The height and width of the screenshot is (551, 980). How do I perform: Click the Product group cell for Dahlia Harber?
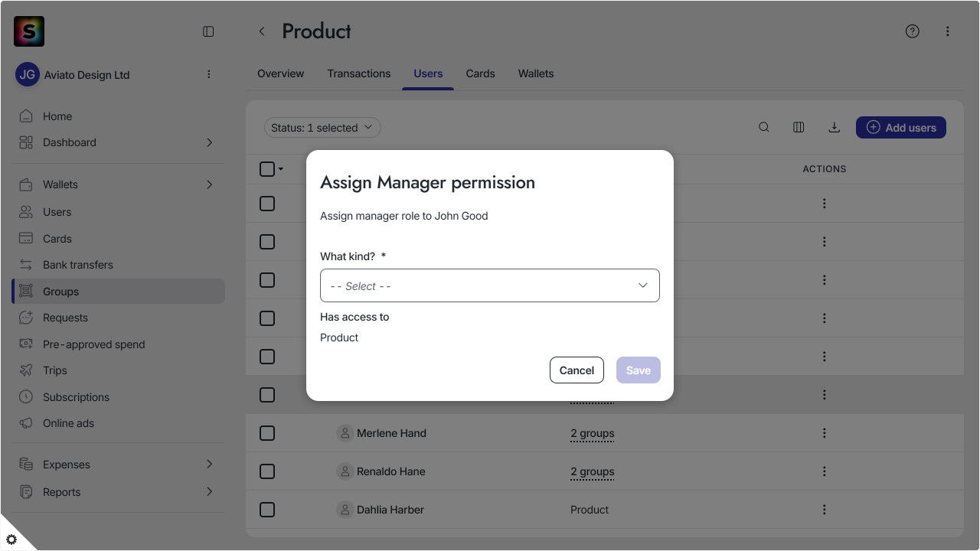[x=590, y=510]
